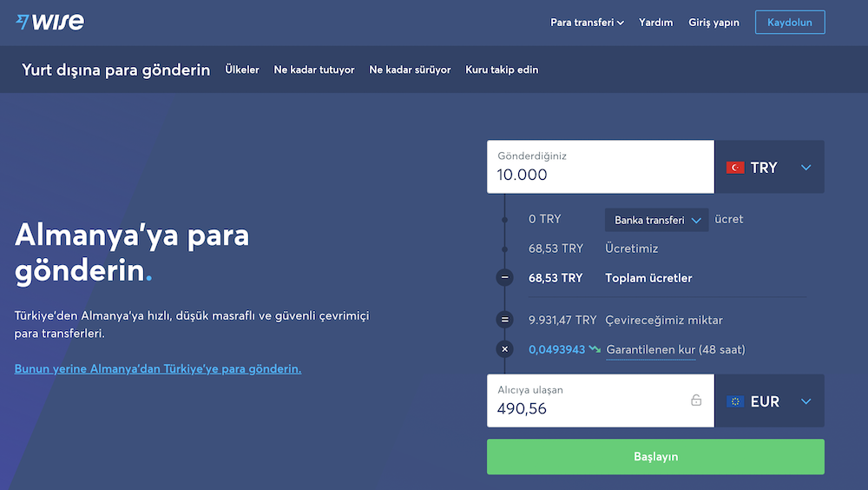The width and height of the screenshot is (868, 490).
Task: Open the Ülkeler tab
Action: tap(242, 70)
